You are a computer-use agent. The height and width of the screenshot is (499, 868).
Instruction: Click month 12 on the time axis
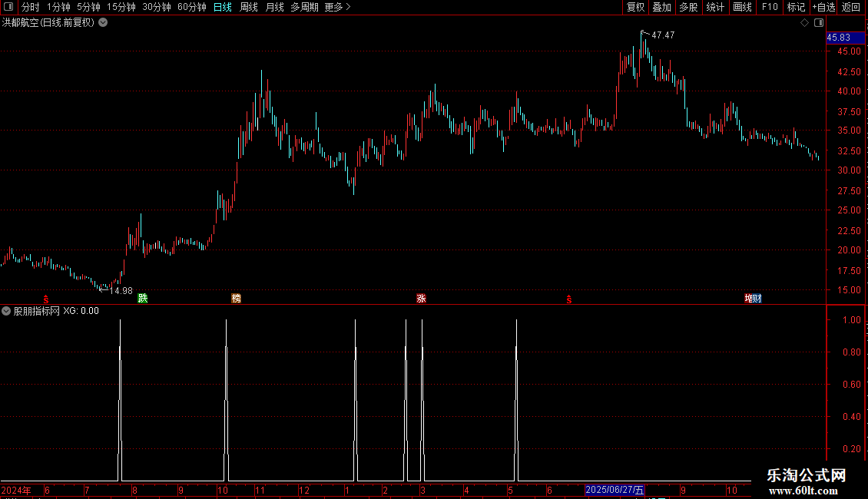304,490
